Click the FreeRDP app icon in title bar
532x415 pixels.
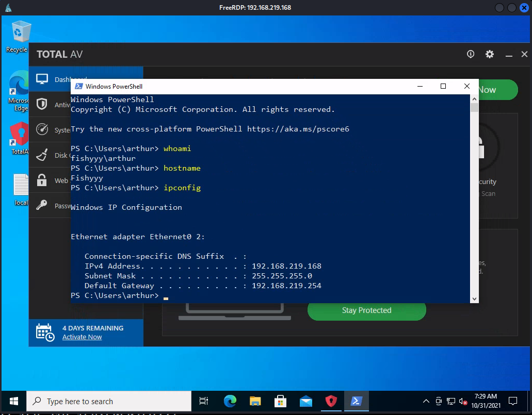[x=8, y=7]
